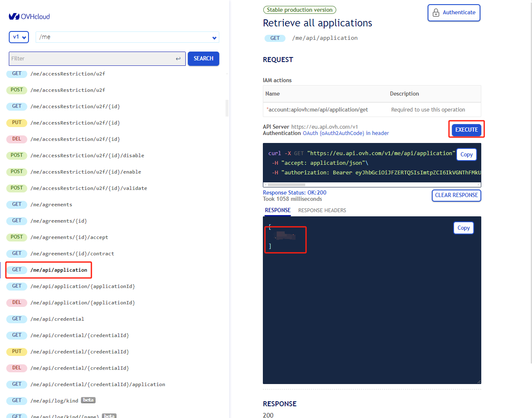Screen dimensions: 532x418
Task: Switch to the RESPONSE tab
Action: tap(278, 210)
